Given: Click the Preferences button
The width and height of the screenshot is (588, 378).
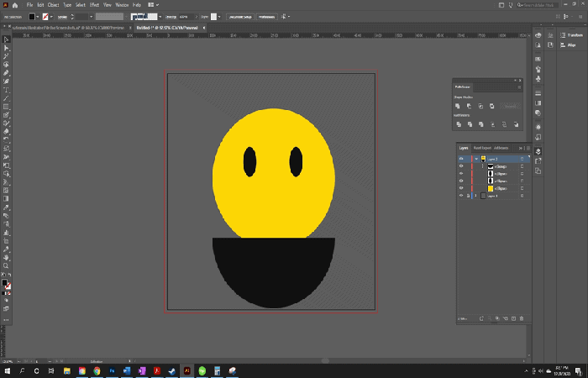Looking at the screenshot, I should 266,17.
